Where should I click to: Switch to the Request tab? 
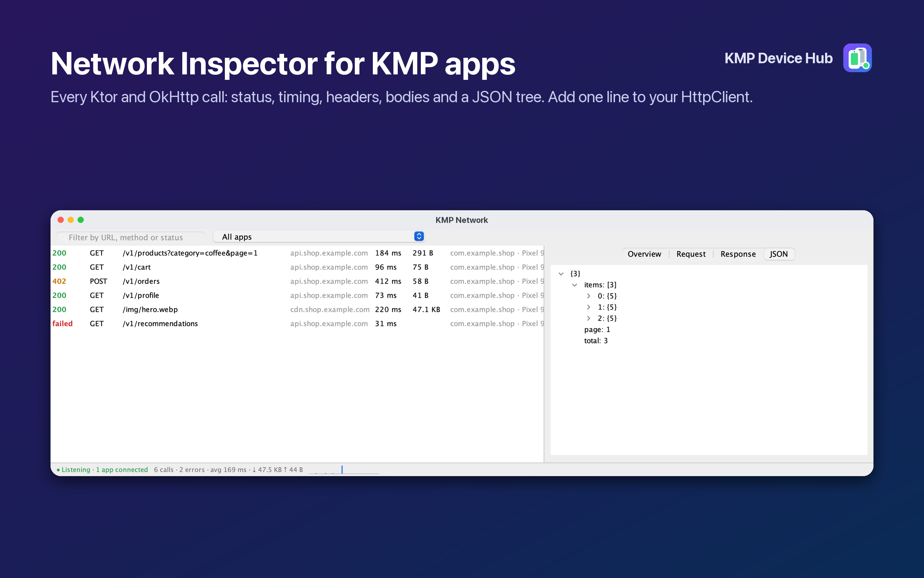click(x=691, y=254)
